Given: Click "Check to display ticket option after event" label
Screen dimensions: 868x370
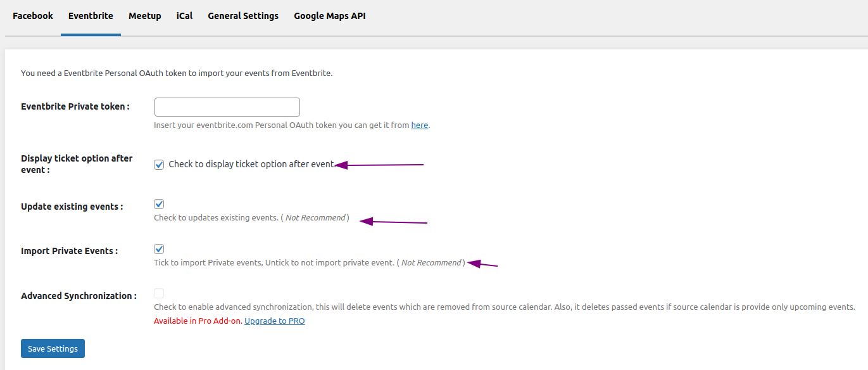Looking at the screenshot, I should pyautogui.click(x=251, y=164).
